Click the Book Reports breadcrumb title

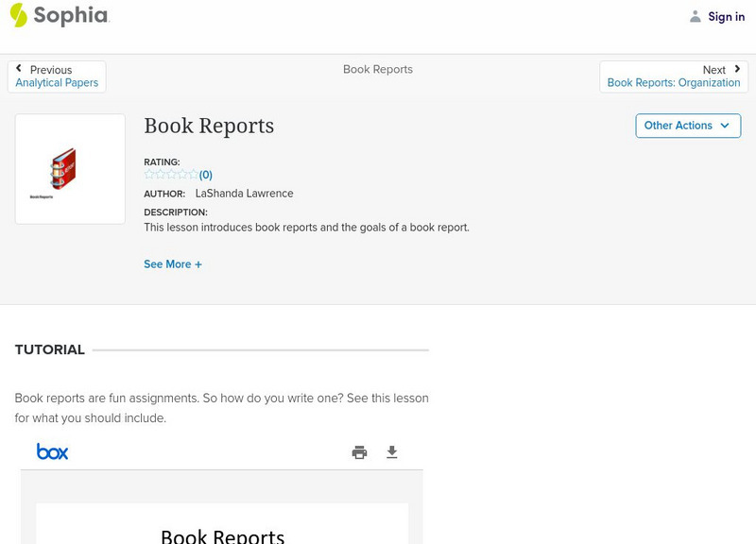coord(378,69)
